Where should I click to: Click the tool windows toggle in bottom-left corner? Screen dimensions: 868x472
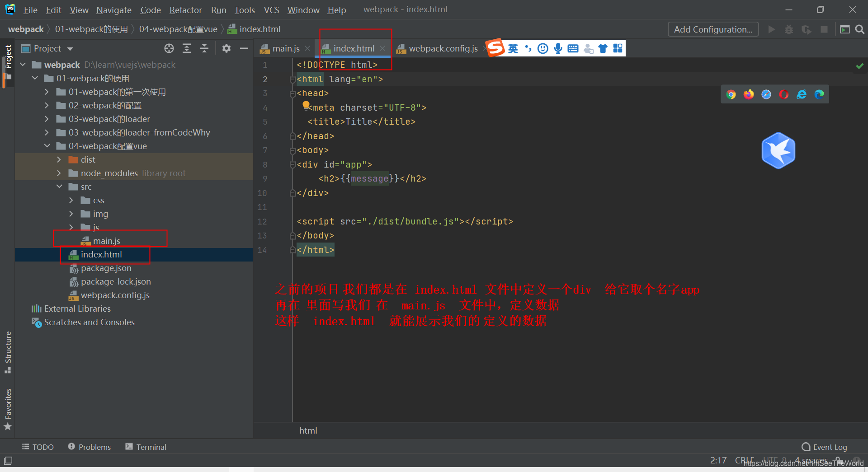click(8, 461)
